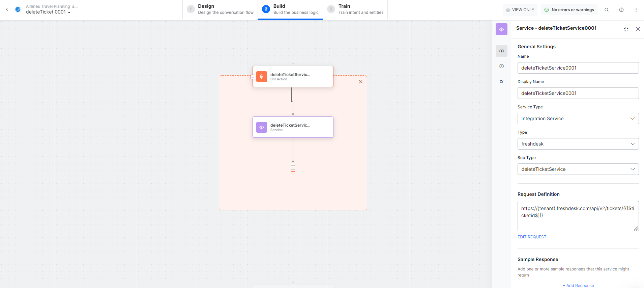Click the Add Response link
644x288 pixels.
[x=578, y=286]
